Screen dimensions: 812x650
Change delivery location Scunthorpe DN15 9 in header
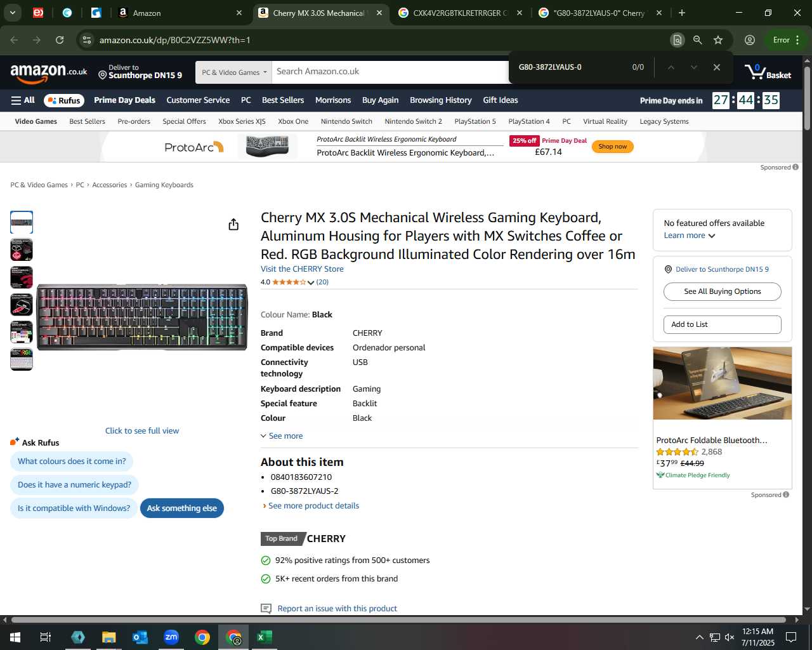tap(140, 72)
